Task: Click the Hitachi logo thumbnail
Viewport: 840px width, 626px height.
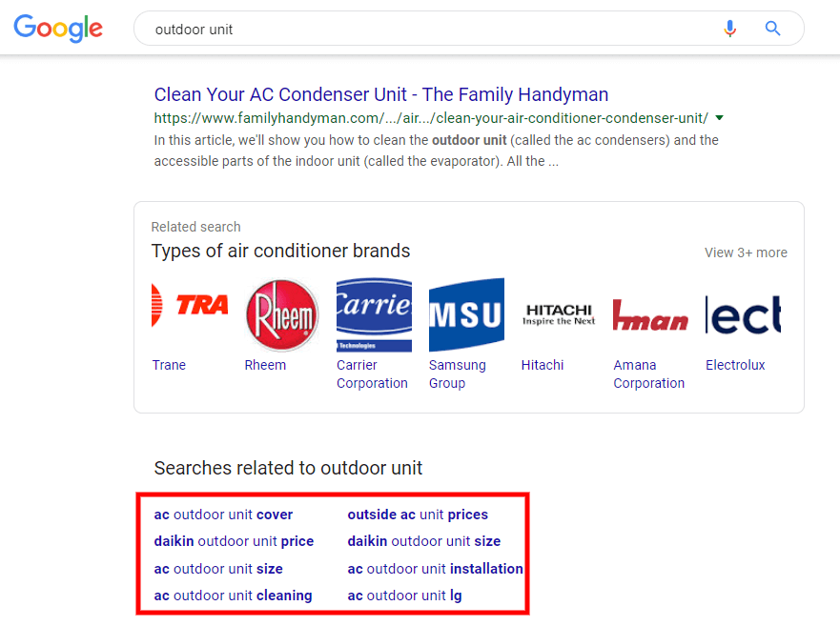Action: pyautogui.click(x=559, y=314)
